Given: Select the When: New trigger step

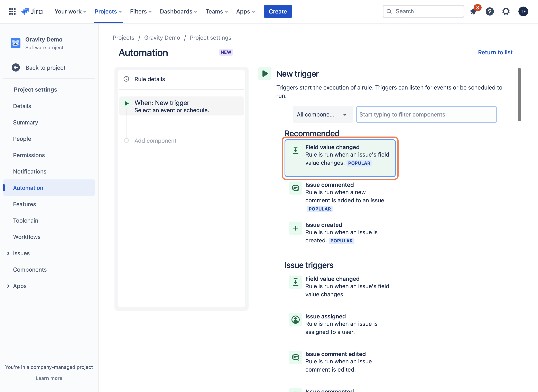Looking at the screenshot, I should (x=181, y=106).
